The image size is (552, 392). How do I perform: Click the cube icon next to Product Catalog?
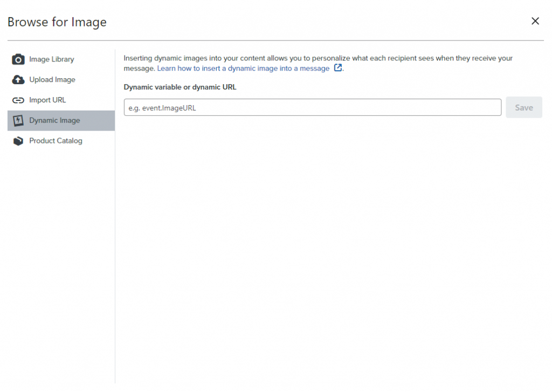[19, 141]
